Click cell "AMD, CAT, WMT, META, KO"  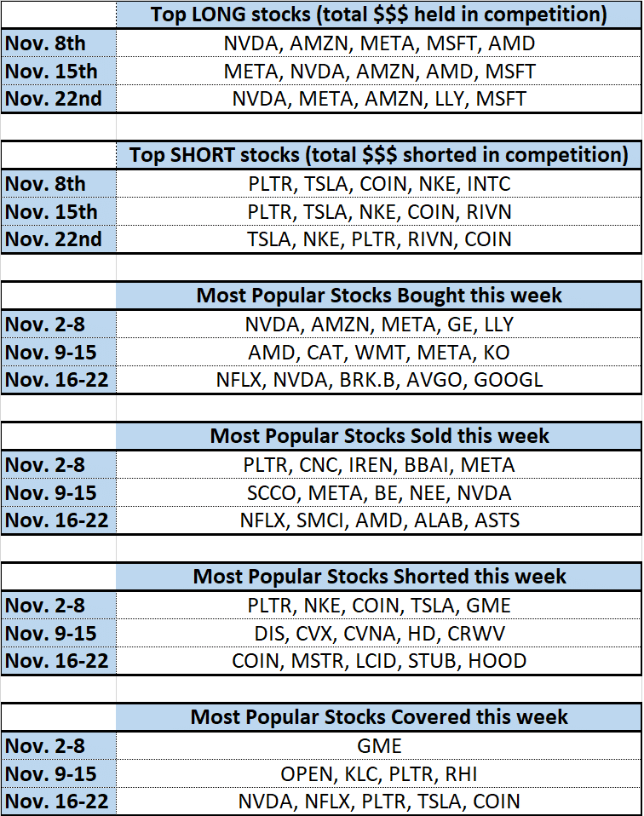[378, 352]
